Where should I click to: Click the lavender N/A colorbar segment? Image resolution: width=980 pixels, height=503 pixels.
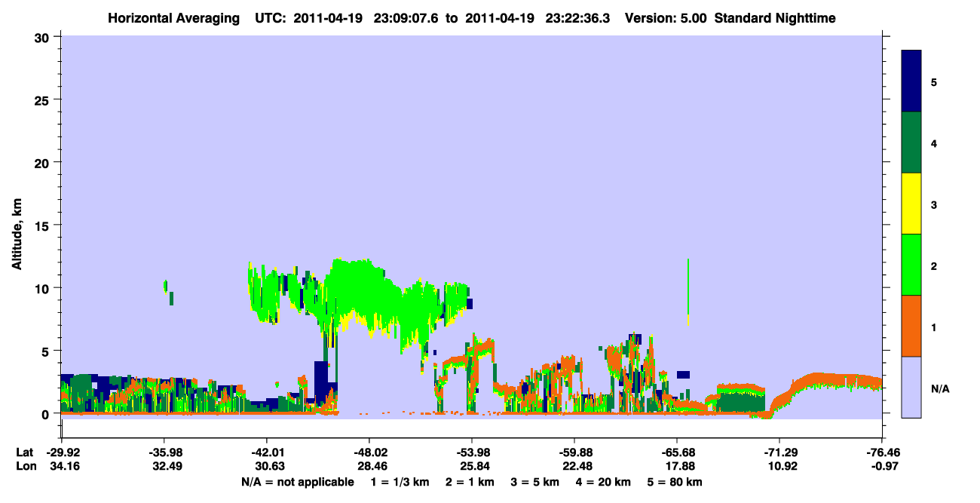[x=911, y=387]
